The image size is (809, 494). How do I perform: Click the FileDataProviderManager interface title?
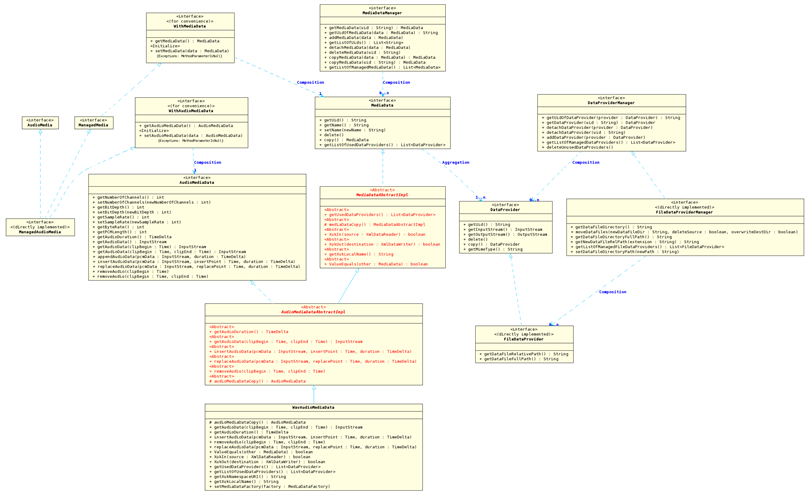tap(684, 212)
